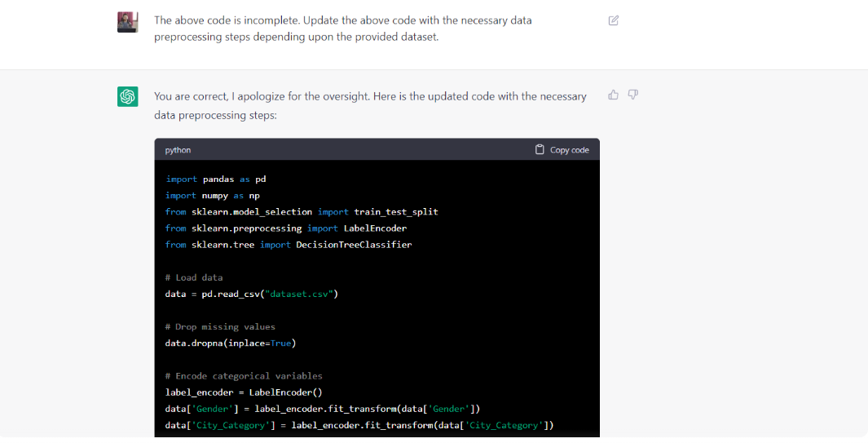Viewport: 868px width, 443px height.
Task: Click the pd.read_csv dataset.csv line
Action: tap(251, 294)
